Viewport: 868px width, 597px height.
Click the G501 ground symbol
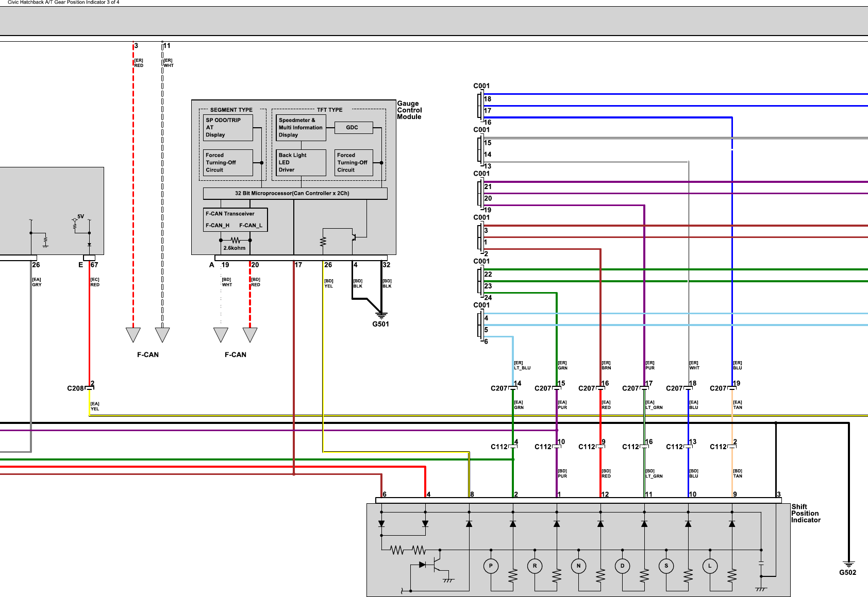point(381,314)
